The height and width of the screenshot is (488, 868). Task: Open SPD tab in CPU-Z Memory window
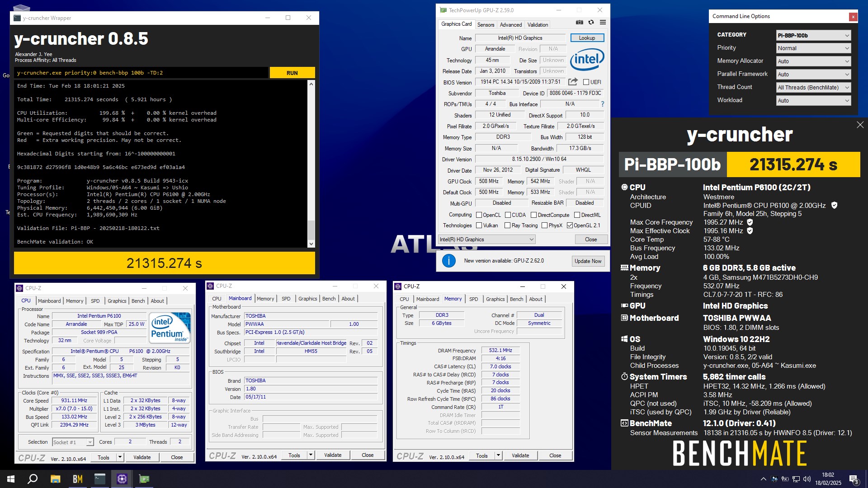473,299
